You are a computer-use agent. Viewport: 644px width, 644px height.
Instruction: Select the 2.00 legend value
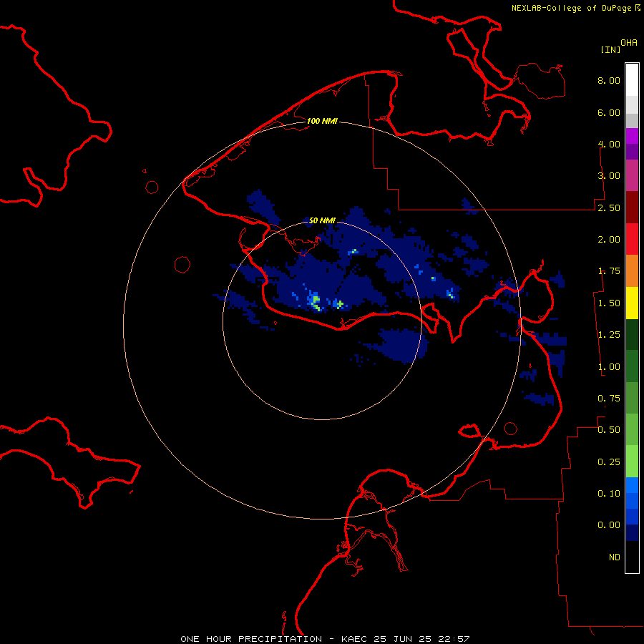tap(609, 240)
